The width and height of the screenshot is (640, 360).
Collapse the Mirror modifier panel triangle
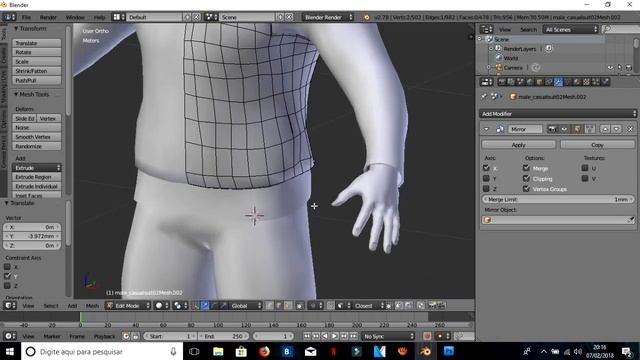tap(486, 129)
